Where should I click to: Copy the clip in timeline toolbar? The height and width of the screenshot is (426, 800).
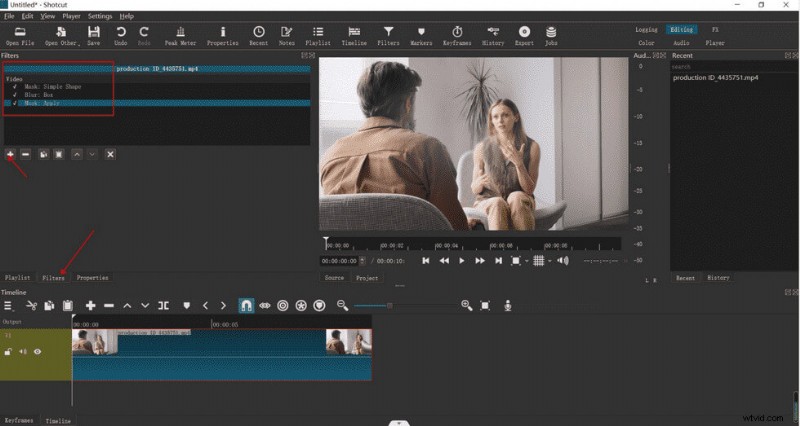coord(49,306)
